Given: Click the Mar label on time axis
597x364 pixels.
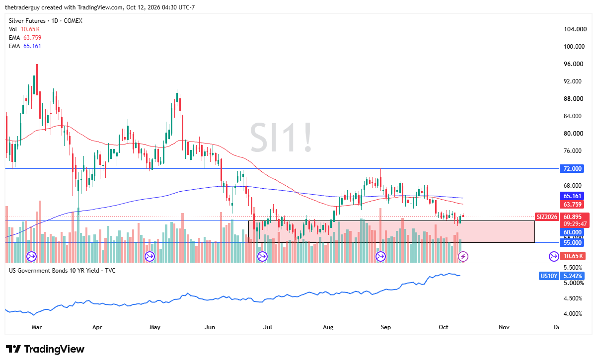Looking at the screenshot, I should coord(37,328).
